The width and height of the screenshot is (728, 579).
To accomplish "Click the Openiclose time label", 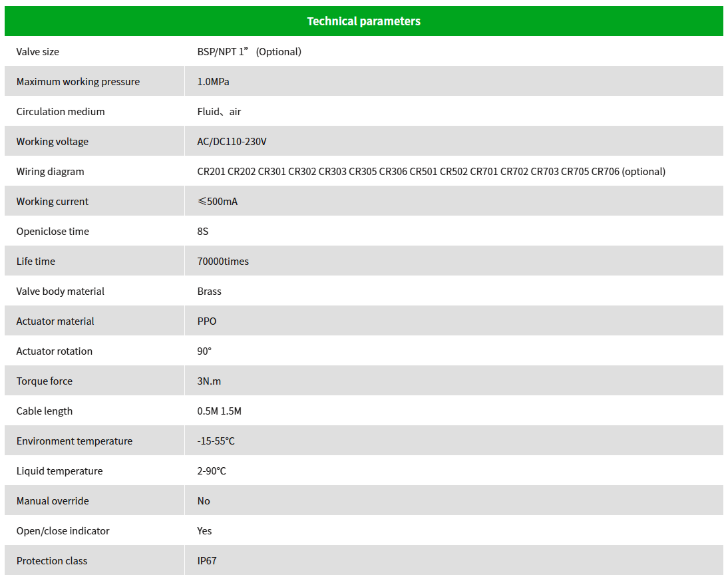I will click(53, 232).
